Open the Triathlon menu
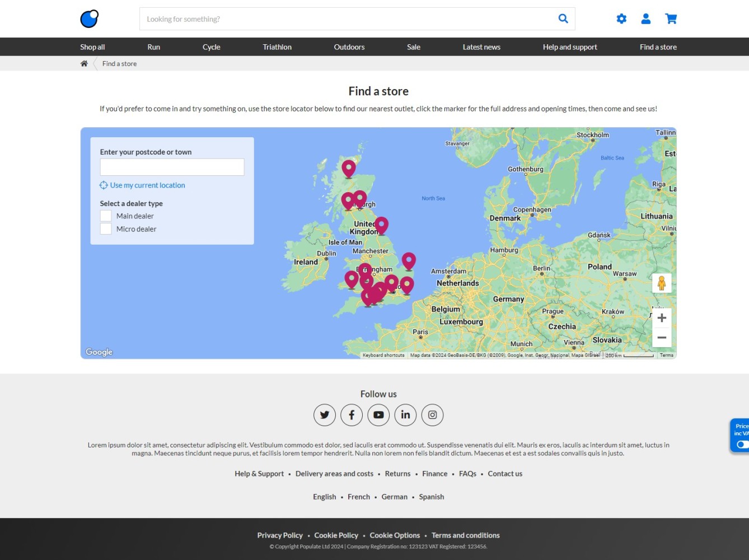 (277, 47)
